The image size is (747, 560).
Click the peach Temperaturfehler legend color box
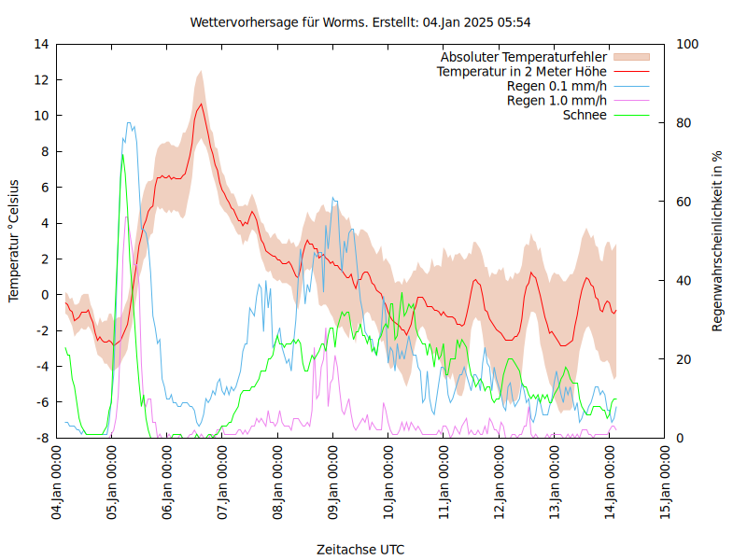click(x=630, y=57)
